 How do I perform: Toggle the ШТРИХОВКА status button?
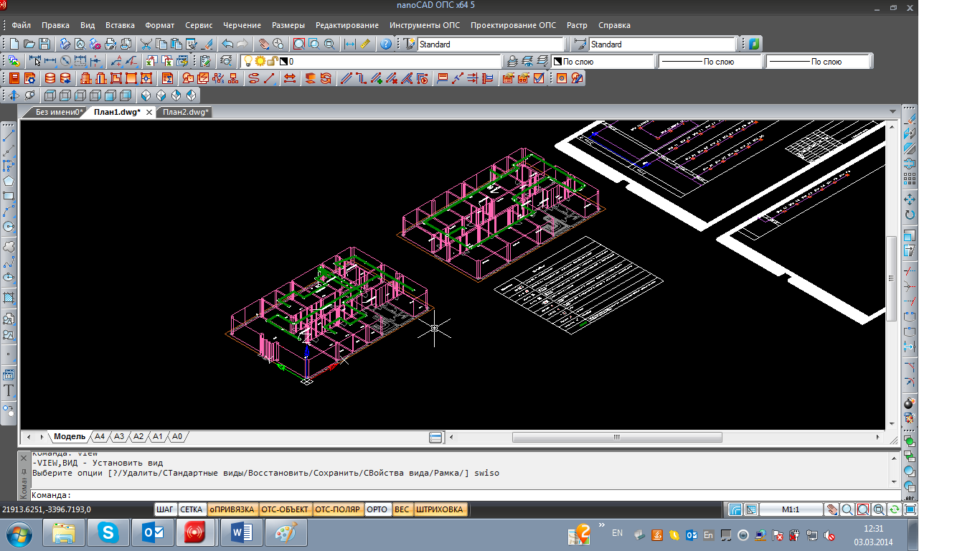pos(440,509)
